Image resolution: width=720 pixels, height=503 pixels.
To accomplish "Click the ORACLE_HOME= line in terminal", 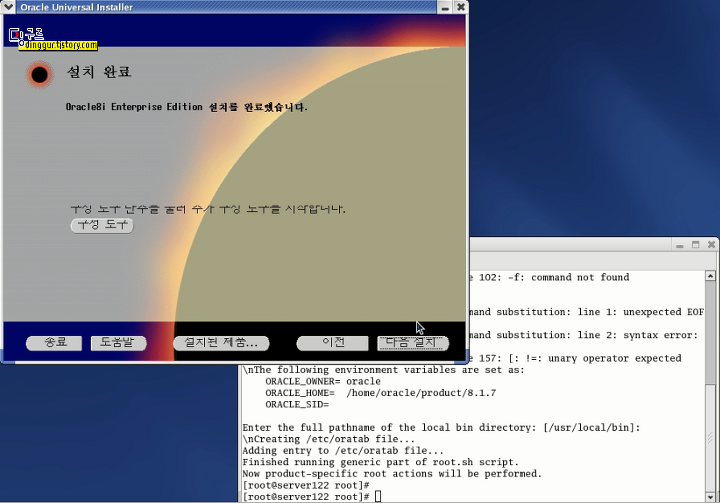I will coord(381,393).
